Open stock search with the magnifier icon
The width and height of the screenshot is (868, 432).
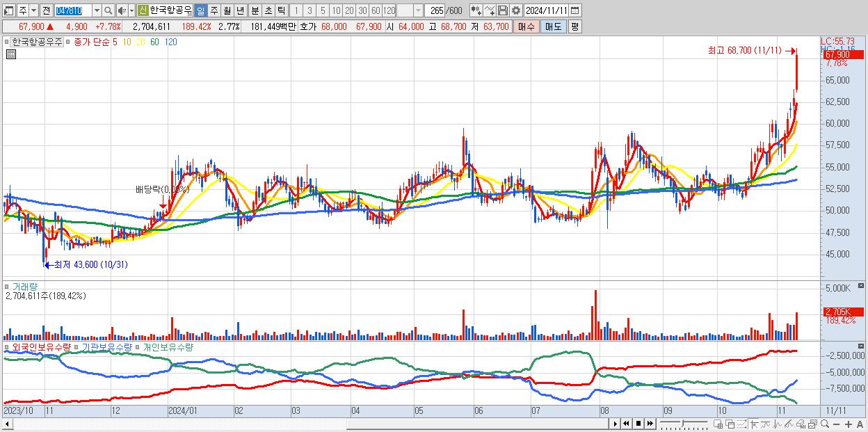(x=108, y=10)
